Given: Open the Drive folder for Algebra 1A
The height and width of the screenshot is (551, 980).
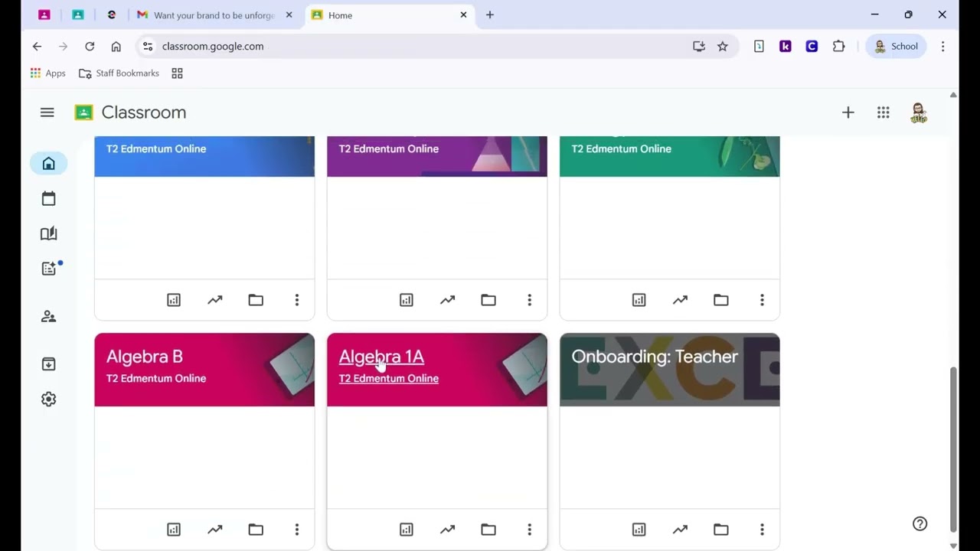Looking at the screenshot, I should (488, 530).
